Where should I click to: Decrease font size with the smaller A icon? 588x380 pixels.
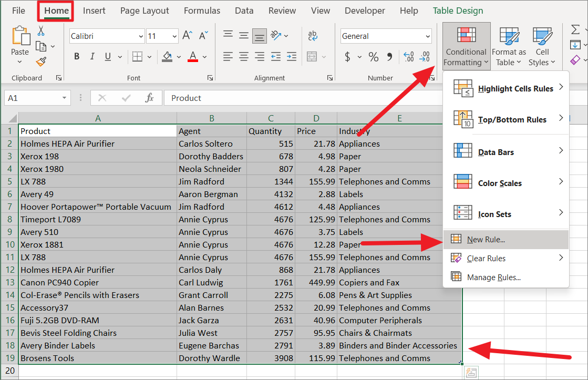pyautogui.click(x=204, y=36)
